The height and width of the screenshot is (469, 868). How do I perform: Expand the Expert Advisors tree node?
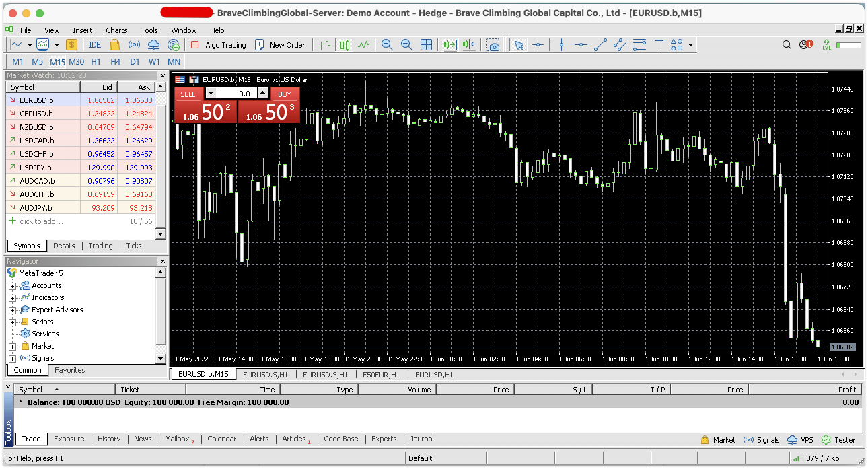click(12, 310)
